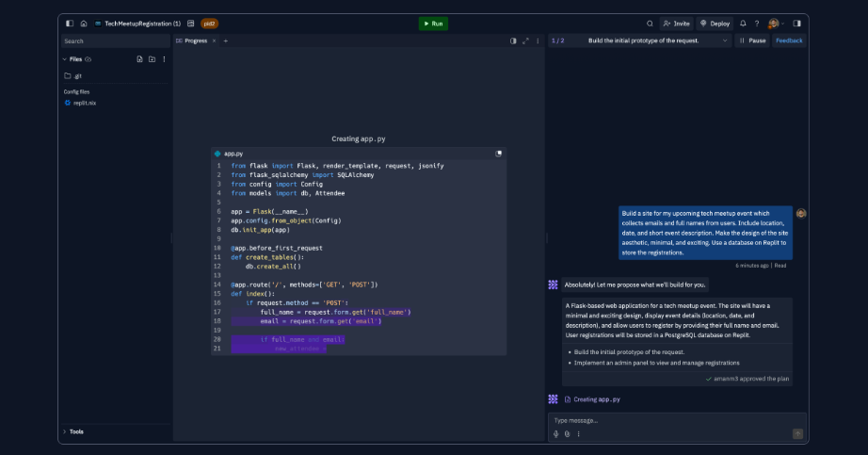Image resolution: width=868 pixels, height=455 pixels.
Task: Click code line 14 '@app.route' in app.py
Action: [x=304, y=284]
